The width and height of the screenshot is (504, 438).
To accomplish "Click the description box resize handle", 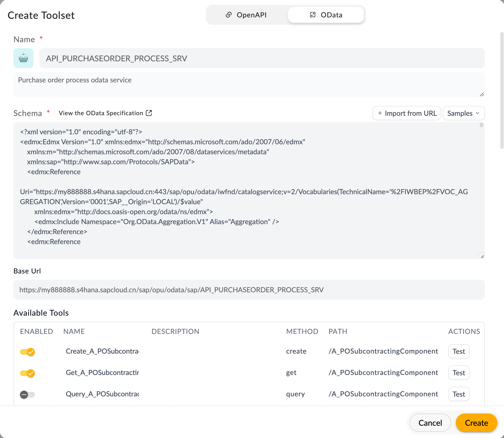I will click(482, 94).
